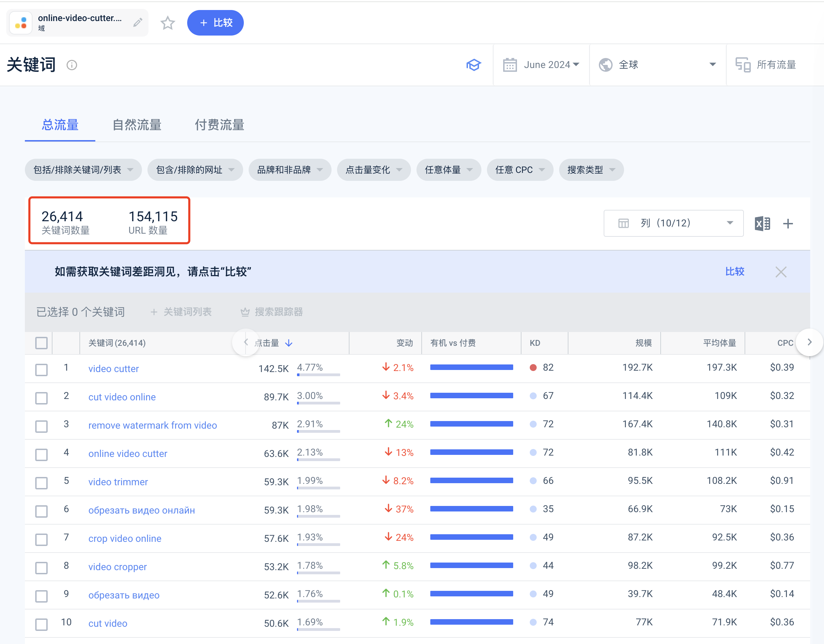The image size is (824, 644).
Task: Click the calendar icon by June 2024
Action: pyautogui.click(x=510, y=65)
